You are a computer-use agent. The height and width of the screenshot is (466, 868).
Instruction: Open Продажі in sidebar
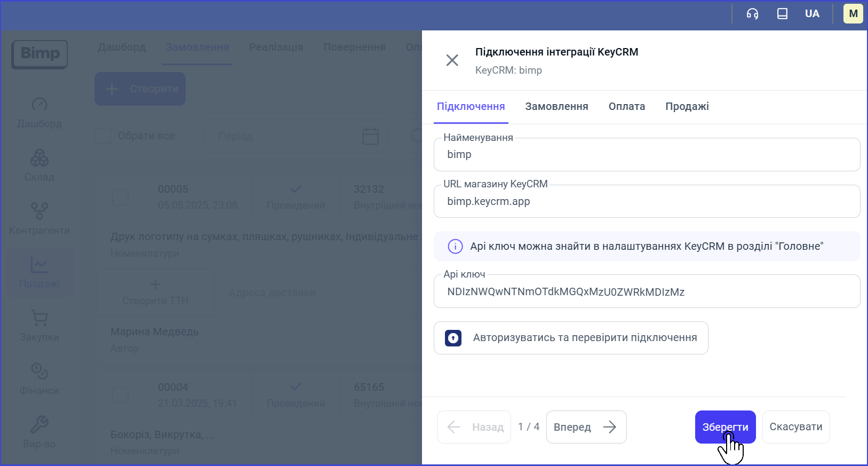coord(39,272)
